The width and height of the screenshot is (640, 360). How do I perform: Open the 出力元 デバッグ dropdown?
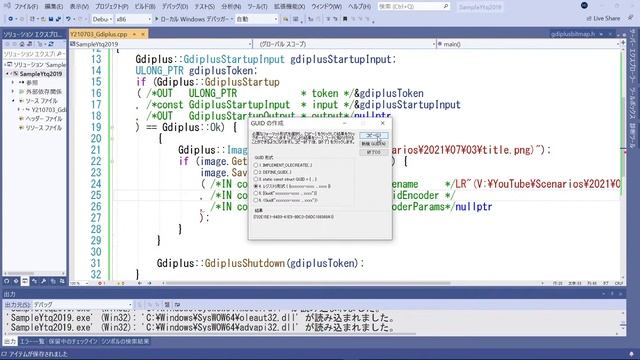pyautogui.click(x=82, y=304)
